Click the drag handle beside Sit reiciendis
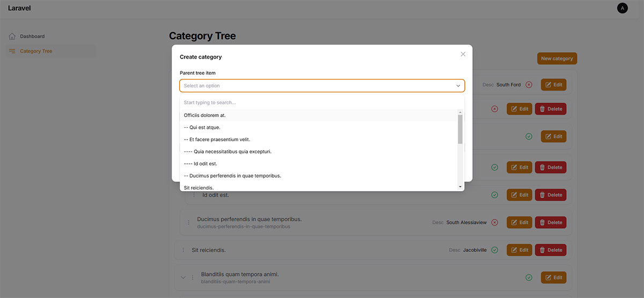The image size is (644, 298). pos(183,250)
